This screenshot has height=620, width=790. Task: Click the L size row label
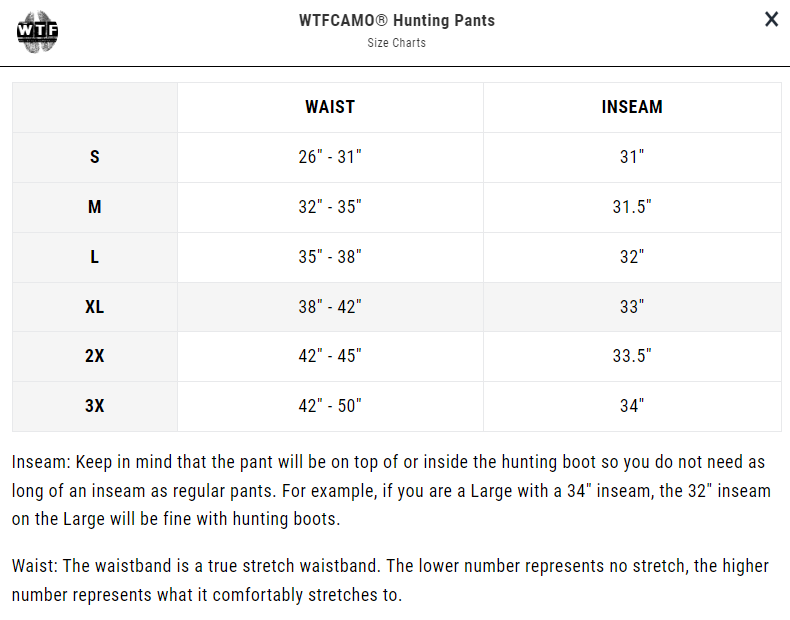click(95, 257)
